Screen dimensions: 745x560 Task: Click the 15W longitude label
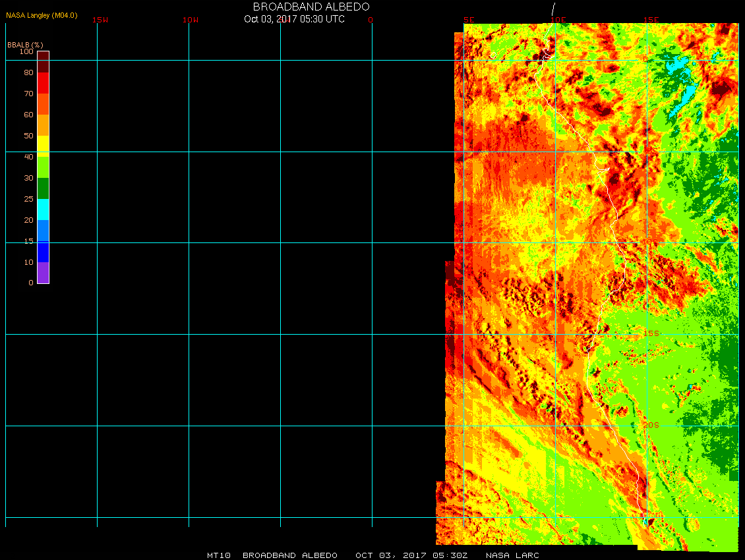click(100, 20)
